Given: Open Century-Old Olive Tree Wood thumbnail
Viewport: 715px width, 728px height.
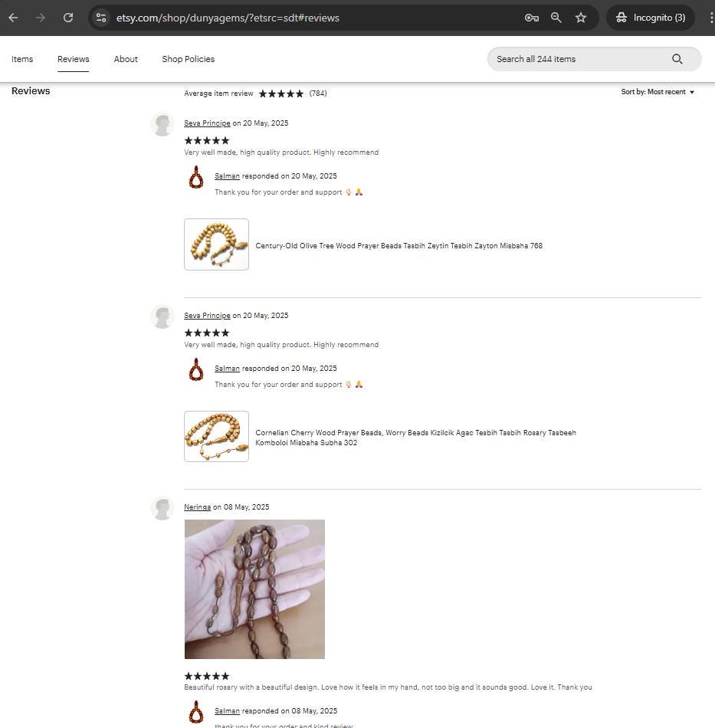Looking at the screenshot, I should 216,244.
